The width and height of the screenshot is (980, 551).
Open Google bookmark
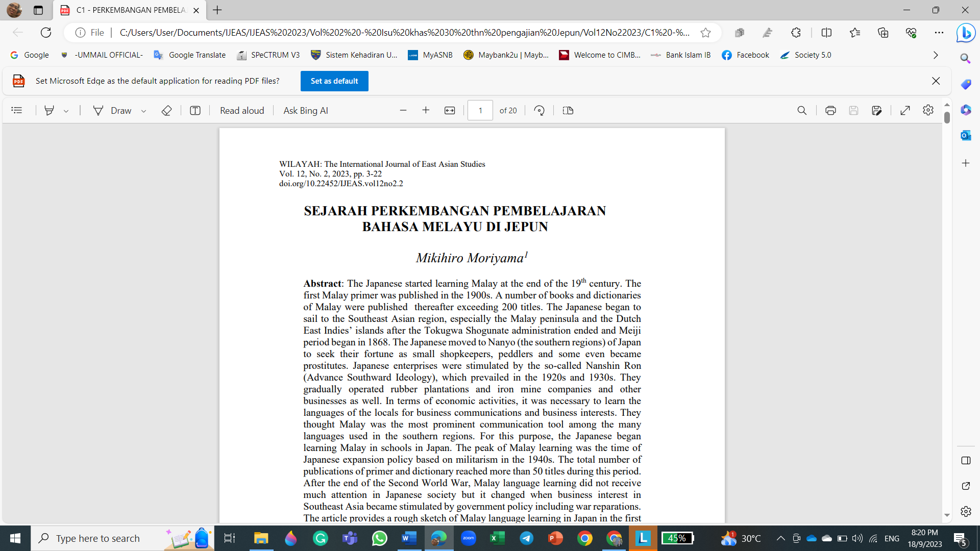[30, 55]
